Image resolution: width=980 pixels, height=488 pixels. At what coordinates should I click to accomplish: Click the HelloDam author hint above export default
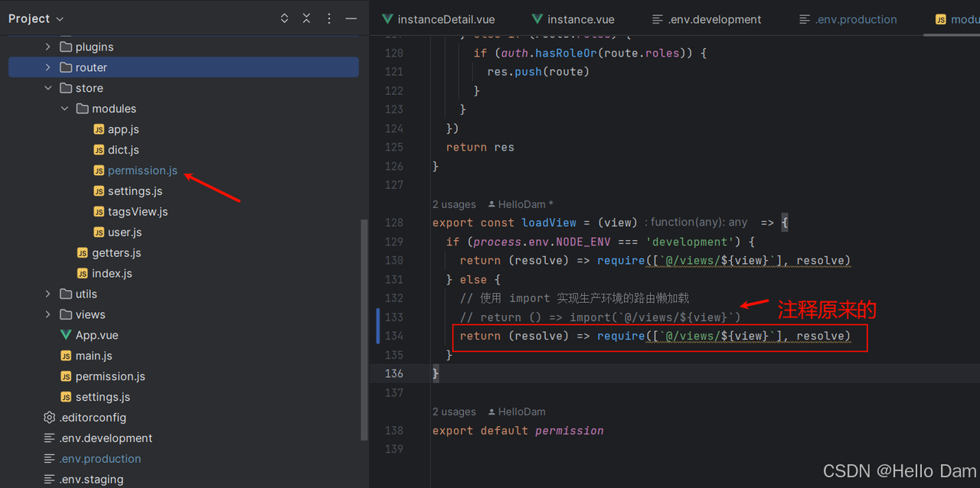click(516, 412)
